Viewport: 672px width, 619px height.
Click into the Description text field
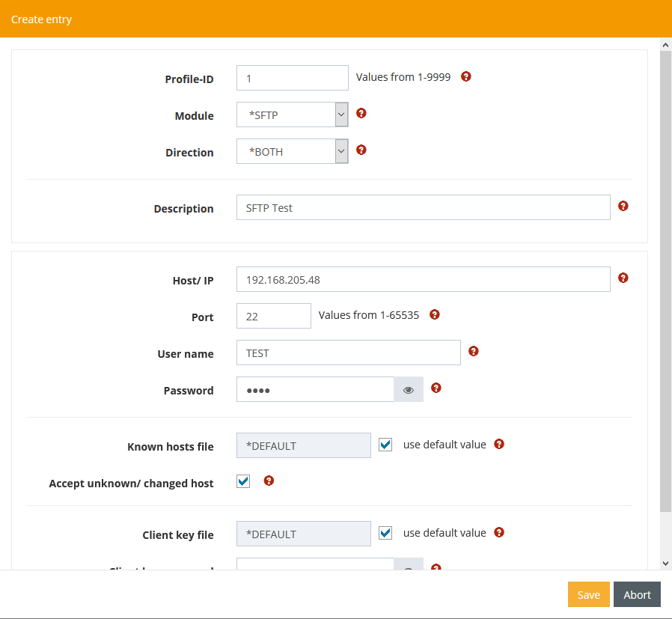(423, 207)
